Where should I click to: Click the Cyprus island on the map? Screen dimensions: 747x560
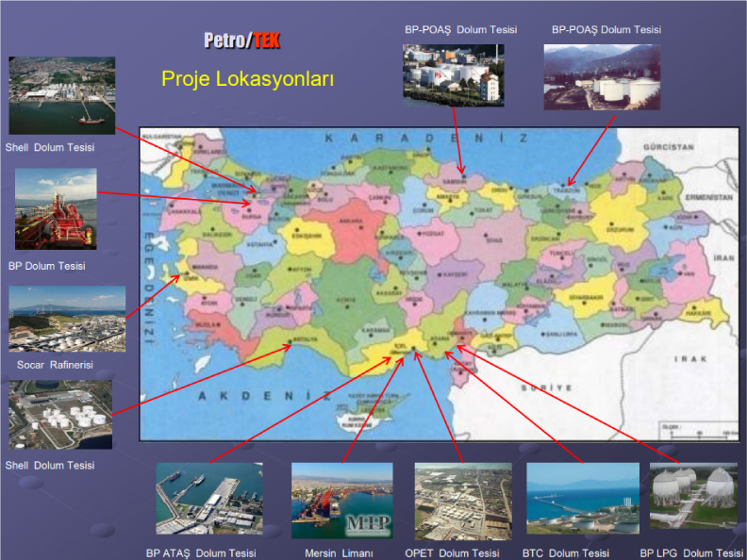[372, 412]
